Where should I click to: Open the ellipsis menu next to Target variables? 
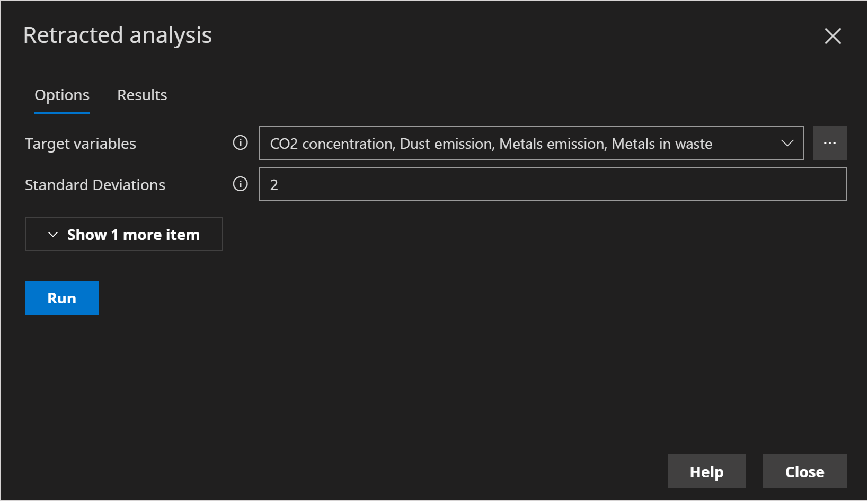830,142
